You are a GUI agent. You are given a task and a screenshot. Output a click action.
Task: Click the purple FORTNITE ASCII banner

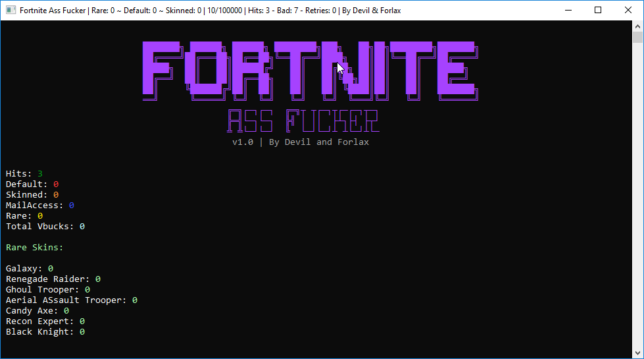point(310,70)
